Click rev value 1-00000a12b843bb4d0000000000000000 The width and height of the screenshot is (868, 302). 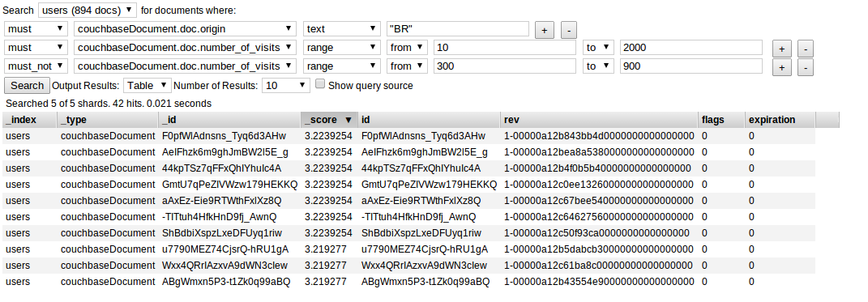(599, 136)
